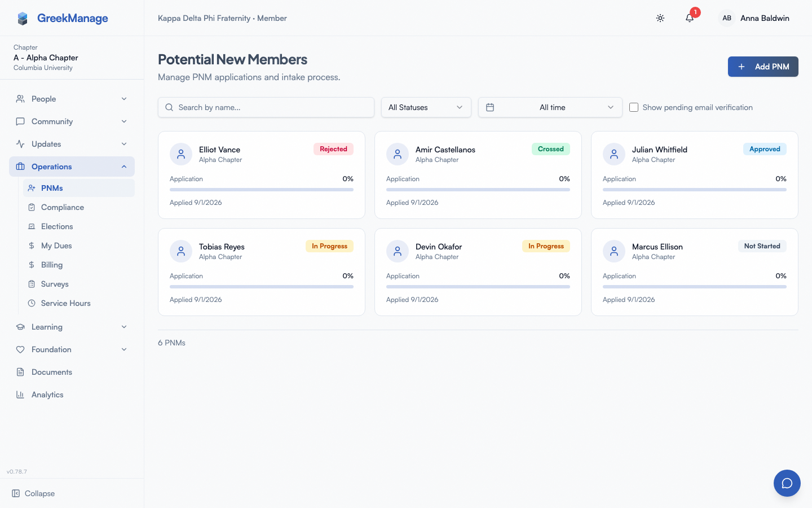The width and height of the screenshot is (812, 508).
Task: Open the All time date range dropdown
Action: coord(550,107)
